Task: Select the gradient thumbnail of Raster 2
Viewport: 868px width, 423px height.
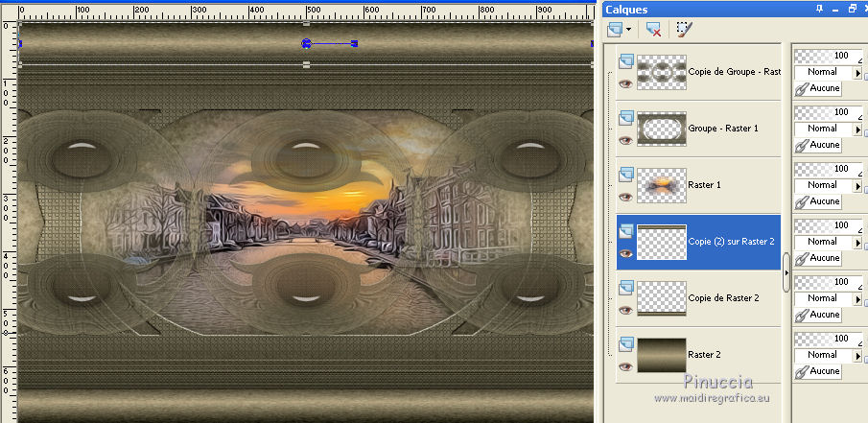Action: click(662, 355)
